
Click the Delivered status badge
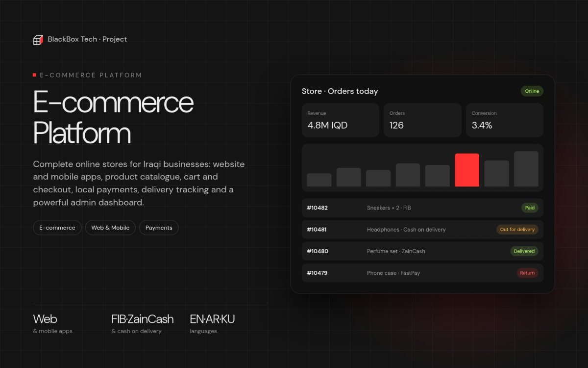[x=524, y=251]
